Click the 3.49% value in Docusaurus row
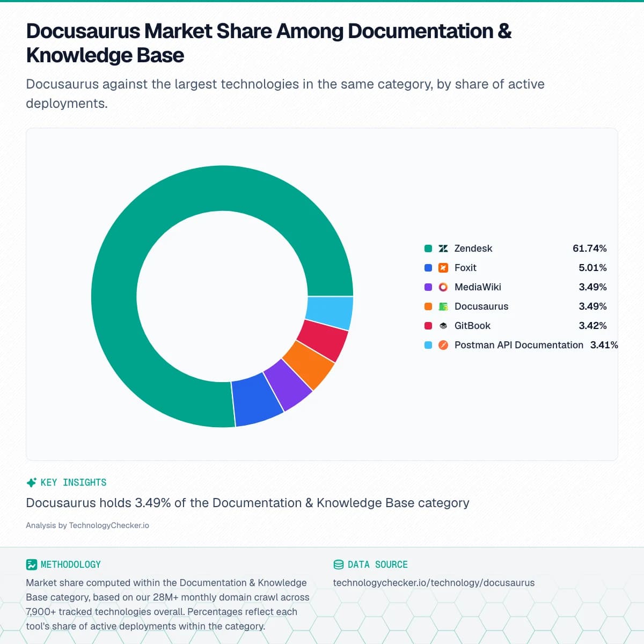Image resolution: width=644 pixels, height=644 pixels. 592,306
